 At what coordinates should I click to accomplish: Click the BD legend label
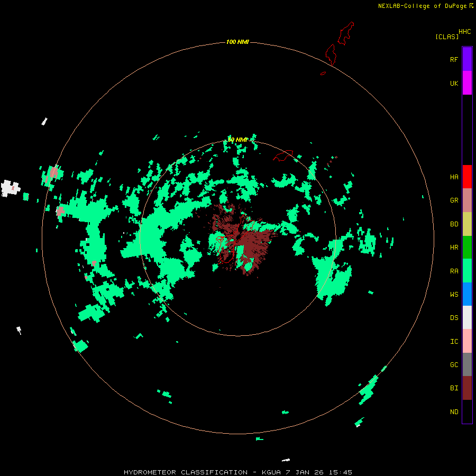[454, 224]
